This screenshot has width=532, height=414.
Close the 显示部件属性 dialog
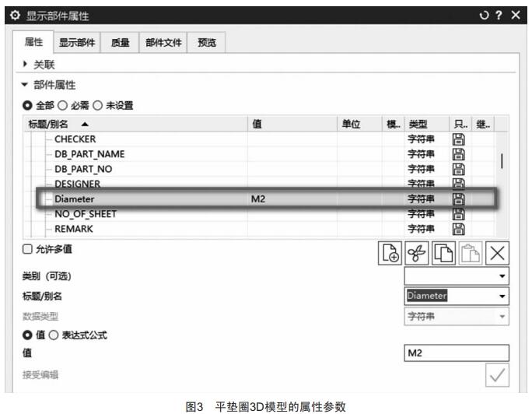516,16
